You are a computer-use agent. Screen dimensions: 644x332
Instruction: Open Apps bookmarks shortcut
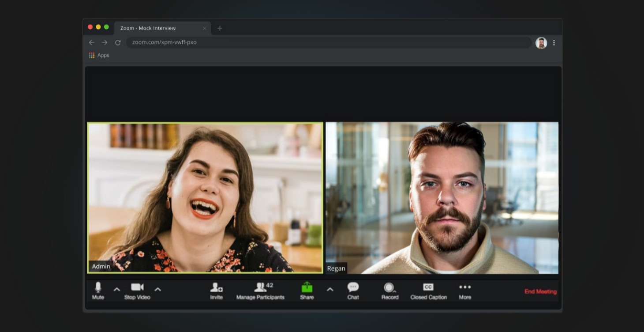tap(99, 55)
